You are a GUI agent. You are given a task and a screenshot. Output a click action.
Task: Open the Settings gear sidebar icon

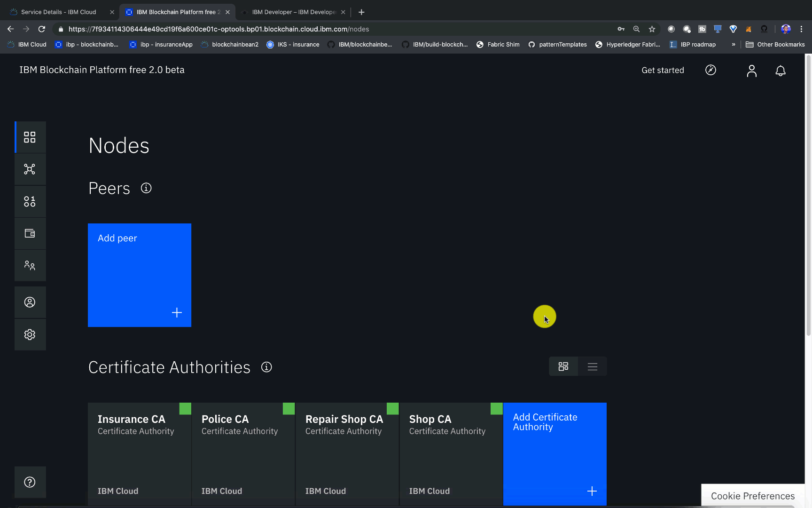(x=30, y=334)
